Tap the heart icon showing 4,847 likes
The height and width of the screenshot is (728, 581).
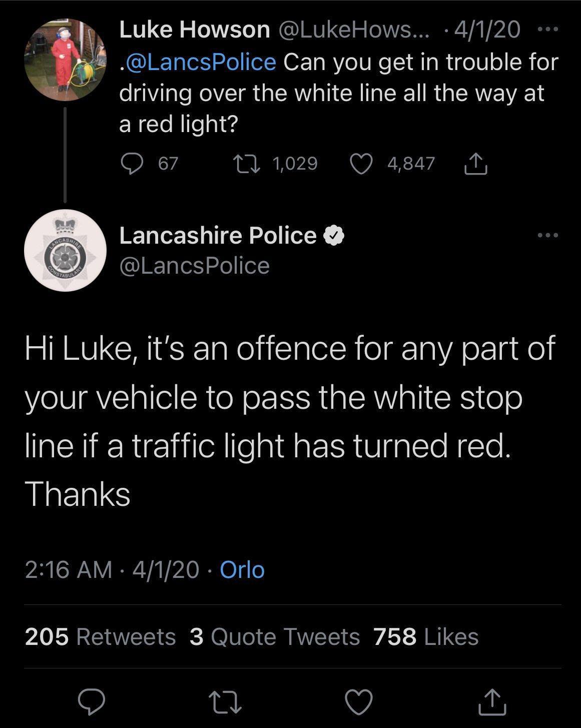tap(362, 162)
